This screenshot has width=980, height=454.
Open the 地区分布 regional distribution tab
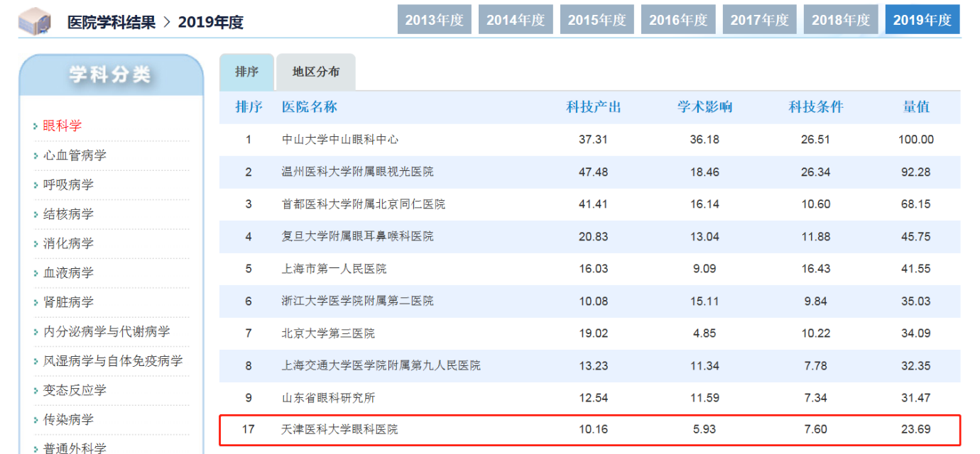(316, 72)
